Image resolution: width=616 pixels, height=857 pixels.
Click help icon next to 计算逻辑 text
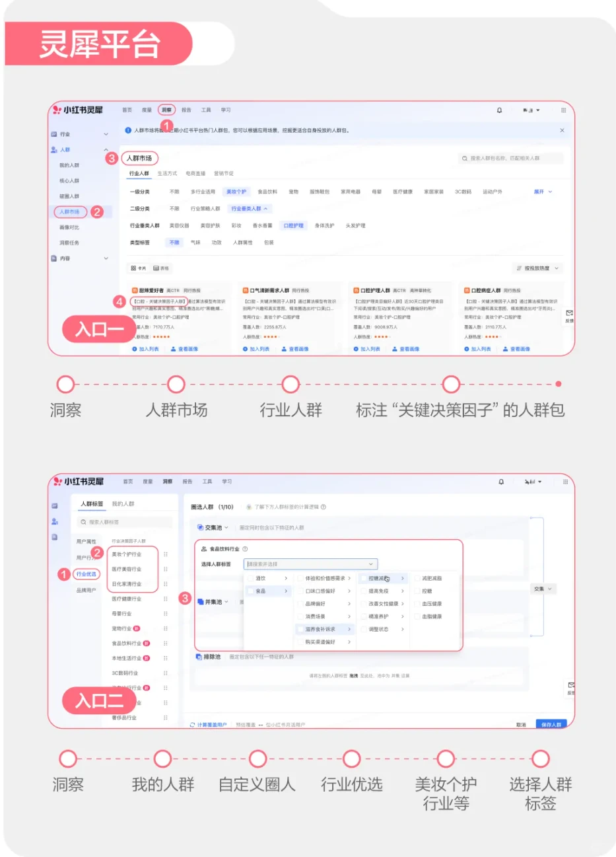[323, 507]
